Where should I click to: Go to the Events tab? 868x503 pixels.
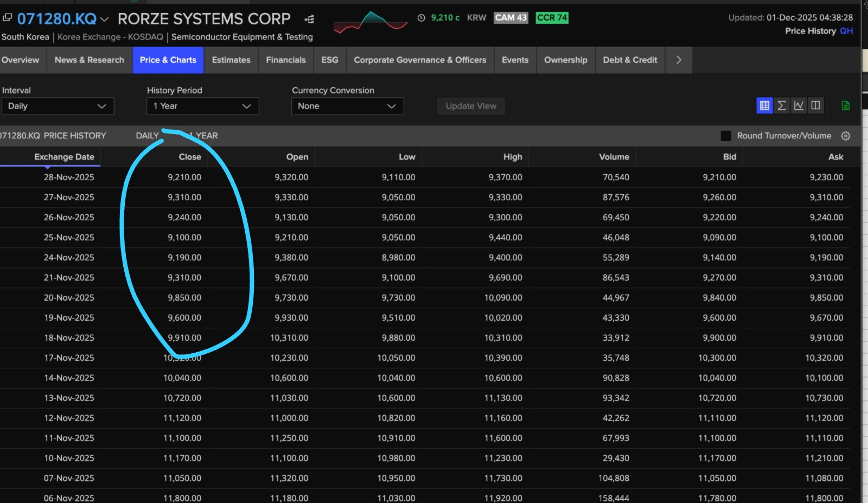[x=515, y=60]
